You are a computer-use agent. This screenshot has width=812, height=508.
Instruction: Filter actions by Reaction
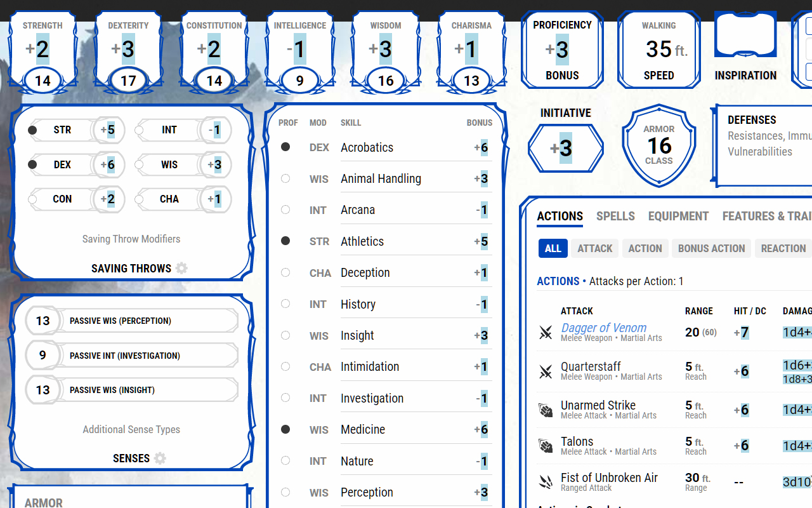(783, 248)
